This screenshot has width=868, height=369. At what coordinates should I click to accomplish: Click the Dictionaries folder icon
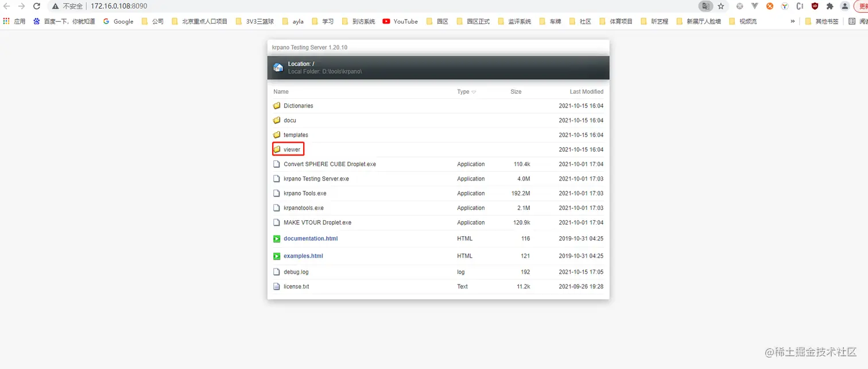277,106
